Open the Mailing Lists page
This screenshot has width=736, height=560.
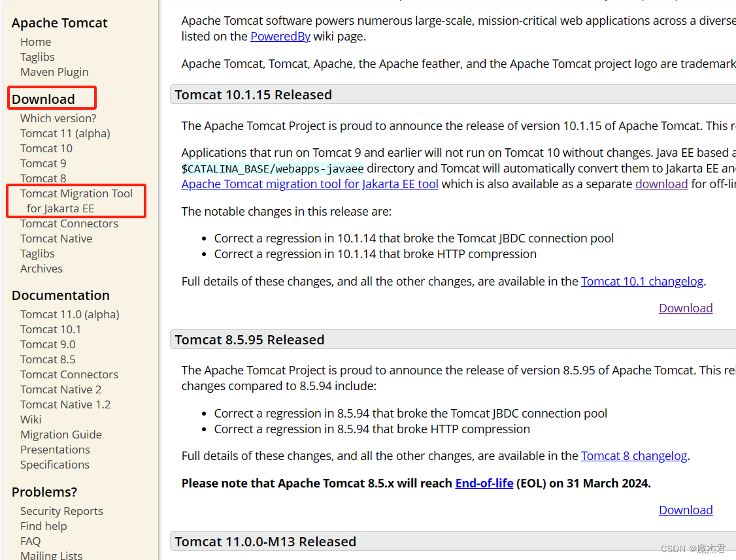[51, 555]
